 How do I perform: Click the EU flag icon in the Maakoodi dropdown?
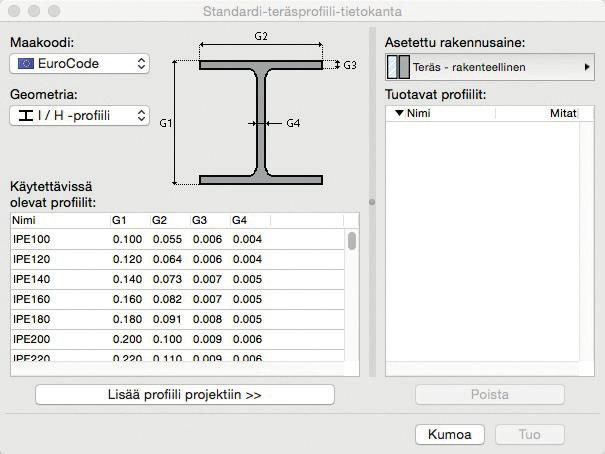(26, 64)
